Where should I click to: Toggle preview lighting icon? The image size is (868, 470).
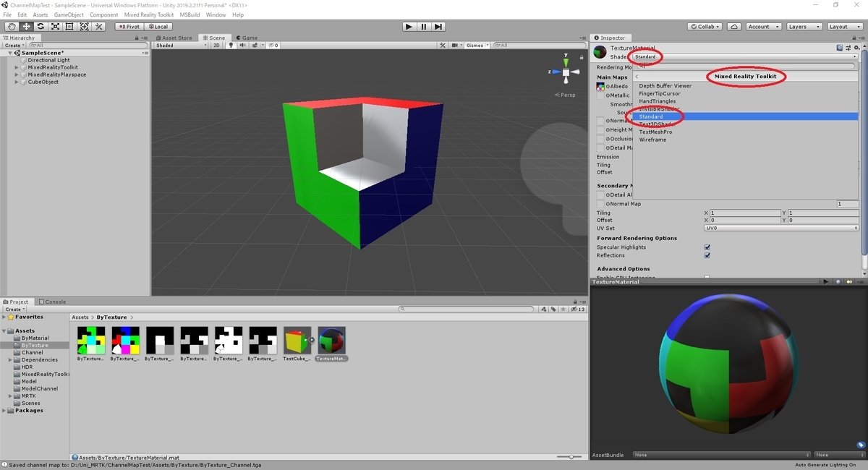[x=848, y=282]
